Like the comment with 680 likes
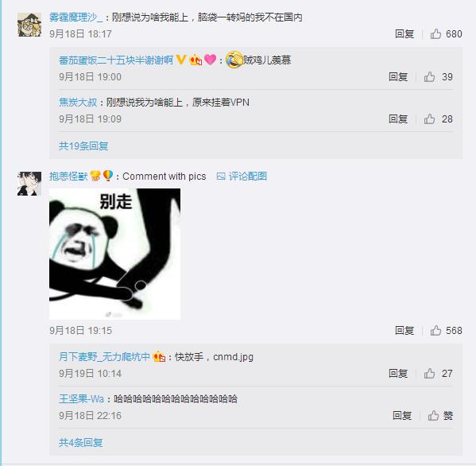The height and width of the screenshot is (466, 476). [x=446, y=33]
